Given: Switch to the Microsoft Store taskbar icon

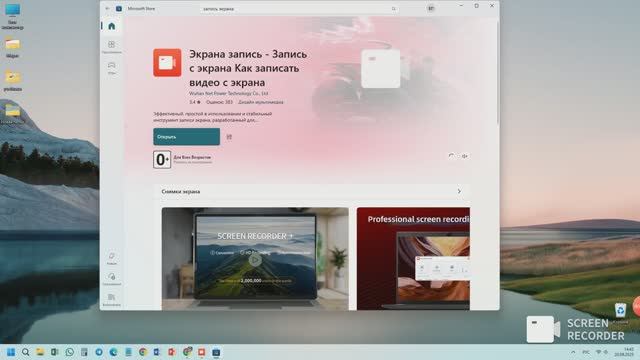Looking at the screenshot, I should click(x=216, y=352).
